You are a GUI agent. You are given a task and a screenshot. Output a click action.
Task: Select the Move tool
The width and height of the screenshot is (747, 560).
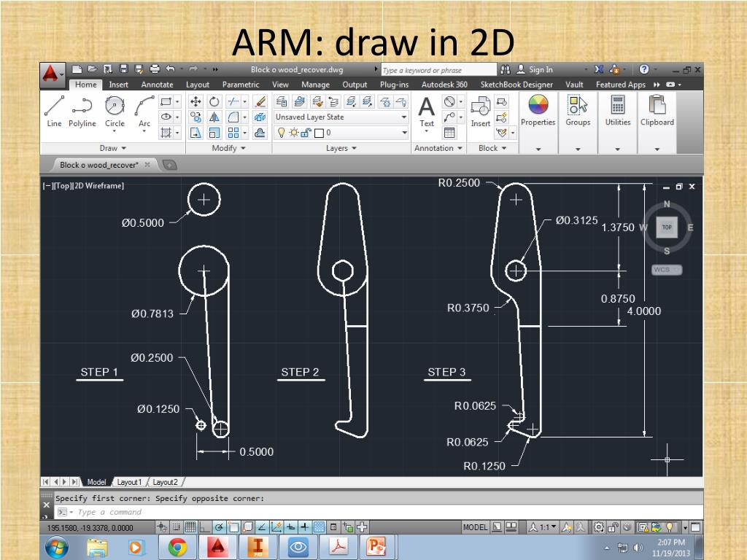point(196,101)
